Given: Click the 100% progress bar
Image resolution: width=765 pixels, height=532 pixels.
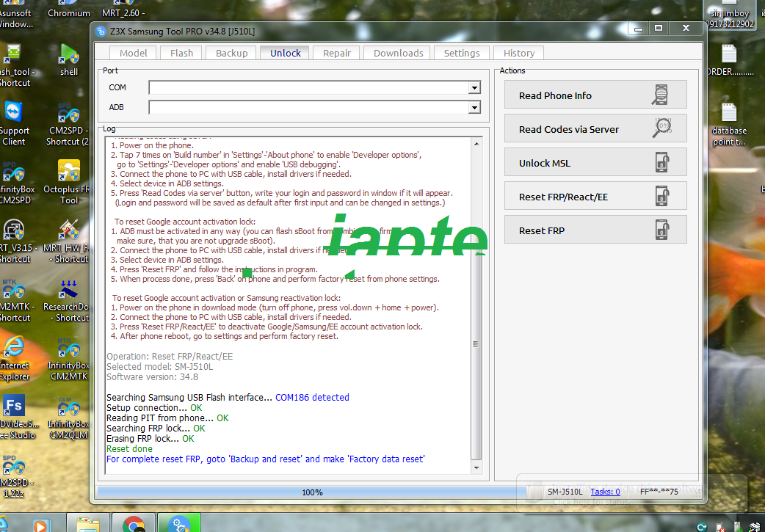Looking at the screenshot, I should (x=312, y=492).
